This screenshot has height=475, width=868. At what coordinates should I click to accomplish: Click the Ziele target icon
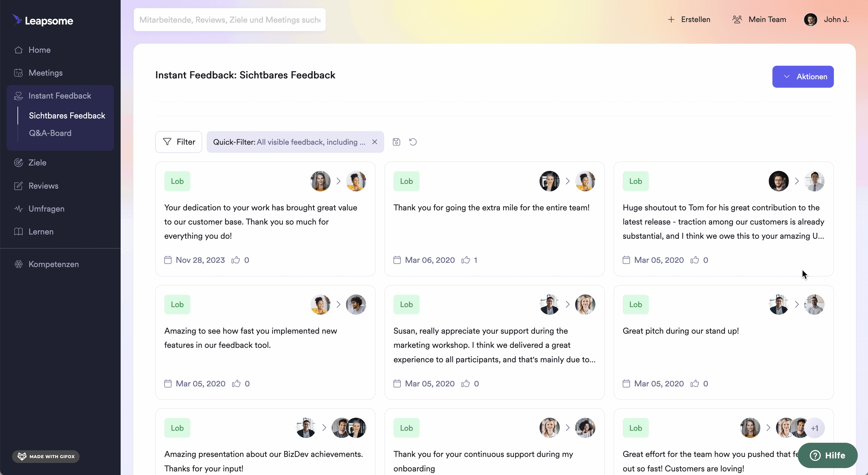tap(18, 162)
